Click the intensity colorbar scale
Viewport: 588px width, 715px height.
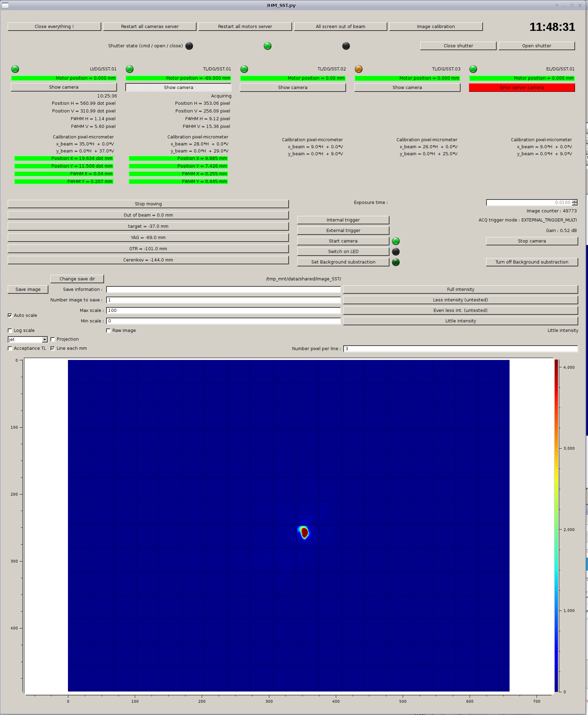(x=556, y=526)
